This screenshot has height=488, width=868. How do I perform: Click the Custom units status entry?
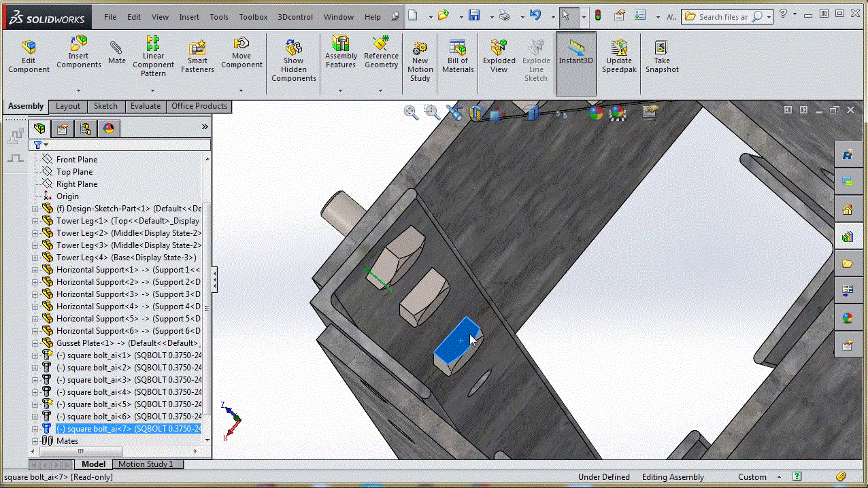point(752,477)
